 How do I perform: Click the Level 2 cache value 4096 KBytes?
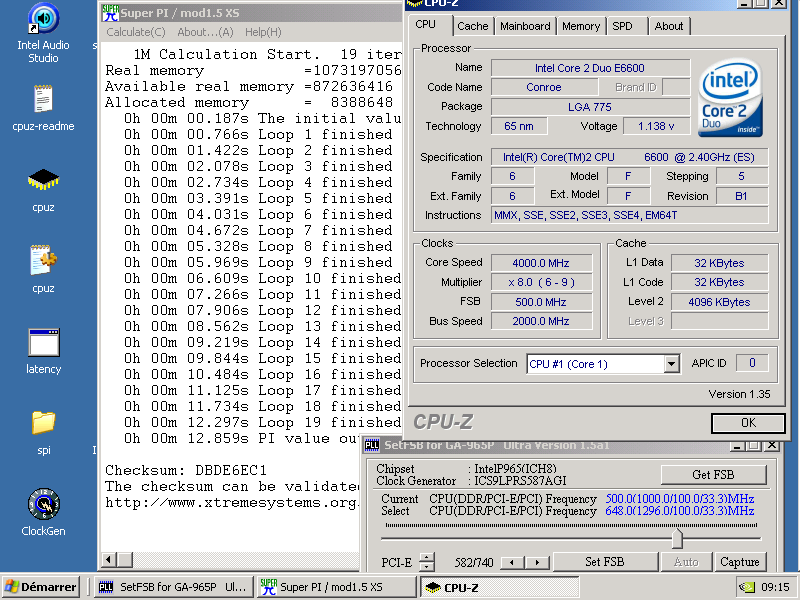click(x=719, y=302)
